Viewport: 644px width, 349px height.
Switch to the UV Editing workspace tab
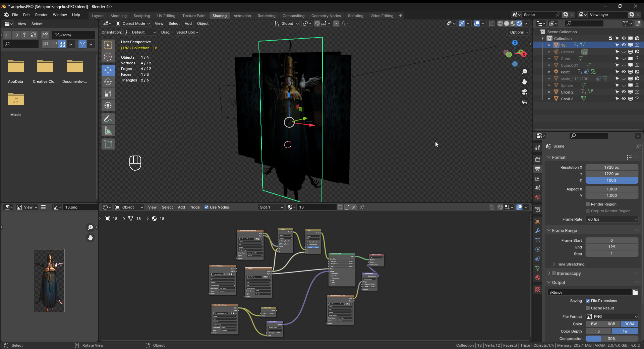pyautogui.click(x=166, y=16)
